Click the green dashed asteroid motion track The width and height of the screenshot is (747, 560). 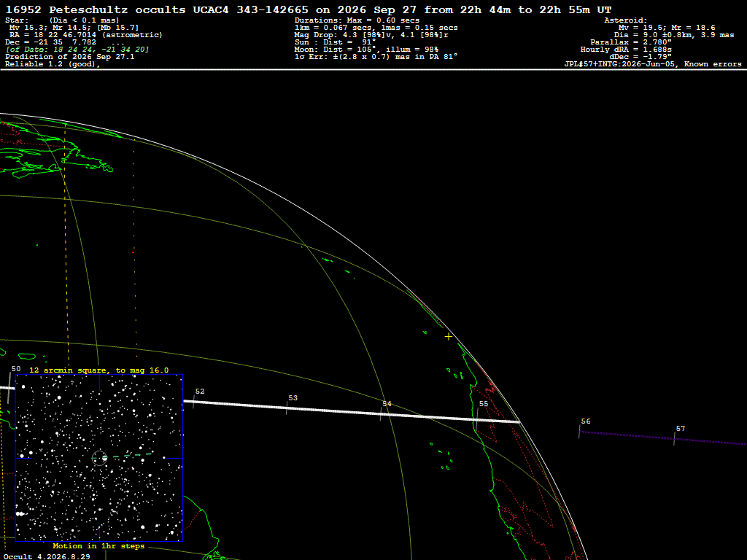pyautogui.click(x=128, y=456)
